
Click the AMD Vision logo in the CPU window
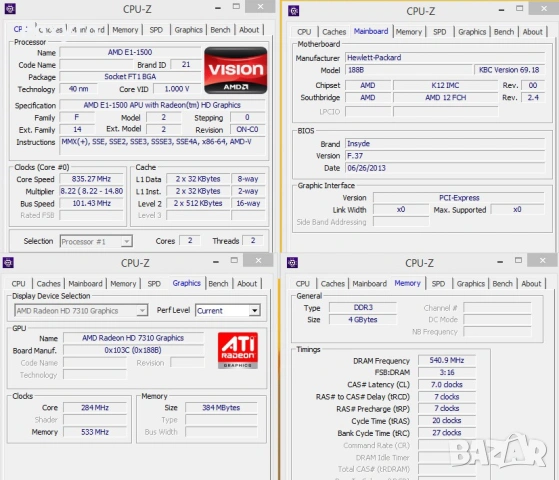(236, 71)
